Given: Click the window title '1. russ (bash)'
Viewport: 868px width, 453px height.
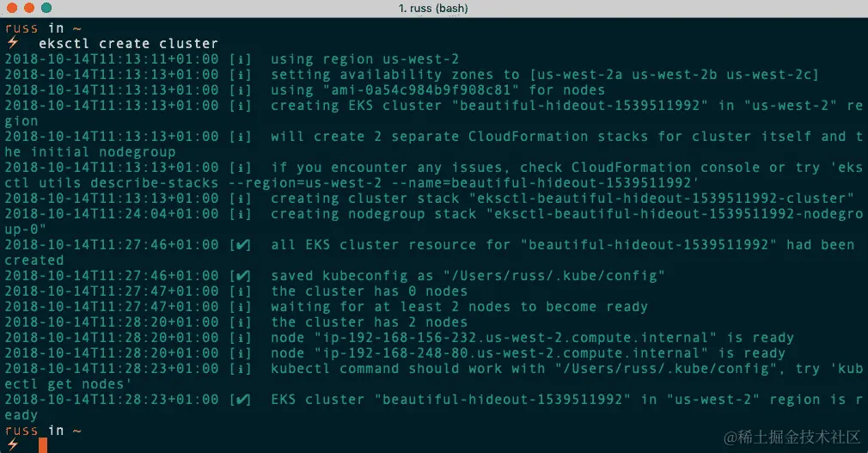Looking at the screenshot, I should pos(433,9).
